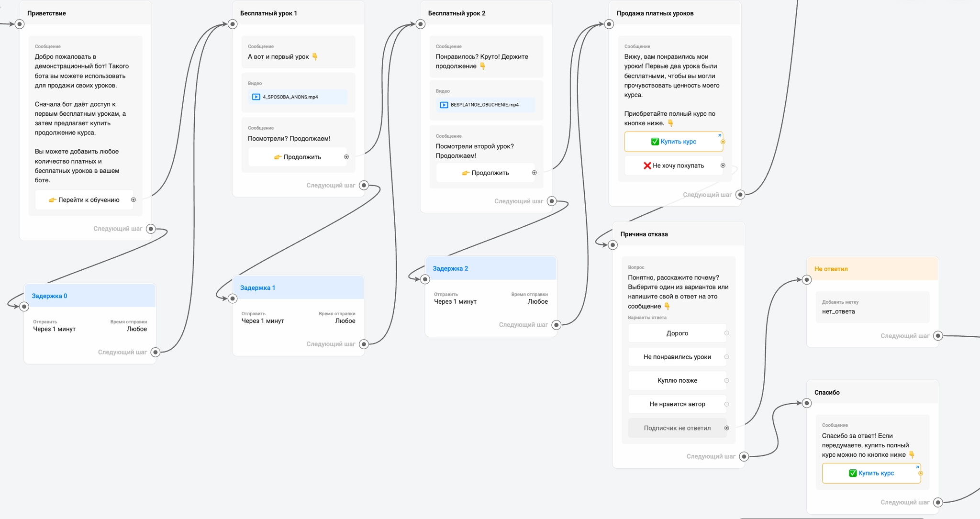Click the BESPLATNOE_OBUCHENIE.mp4 video file icon

pyautogui.click(x=444, y=105)
